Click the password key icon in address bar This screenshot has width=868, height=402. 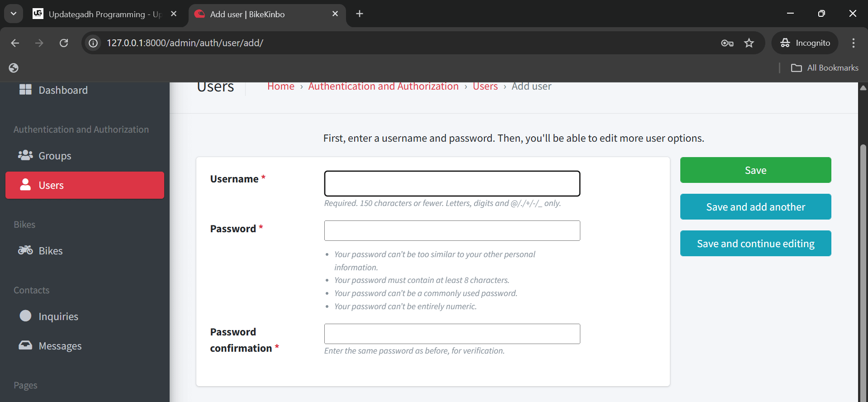(x=727, y=43)
